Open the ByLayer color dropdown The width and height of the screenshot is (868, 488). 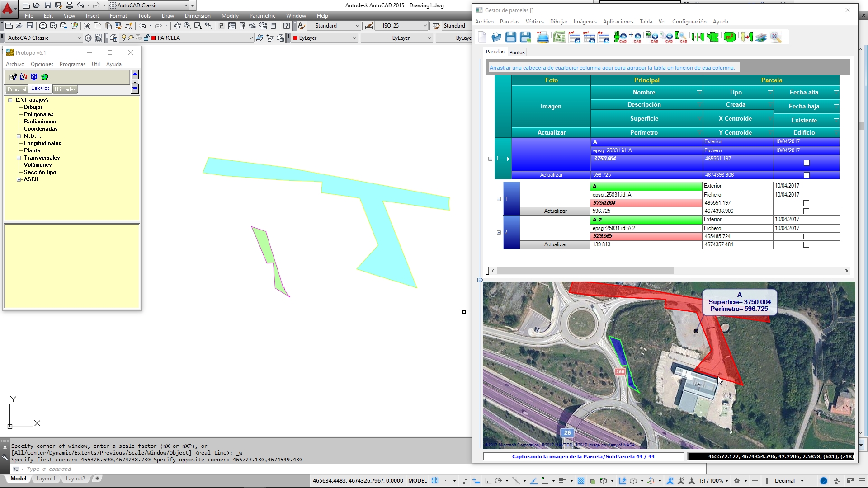click(x=354, y=38)
